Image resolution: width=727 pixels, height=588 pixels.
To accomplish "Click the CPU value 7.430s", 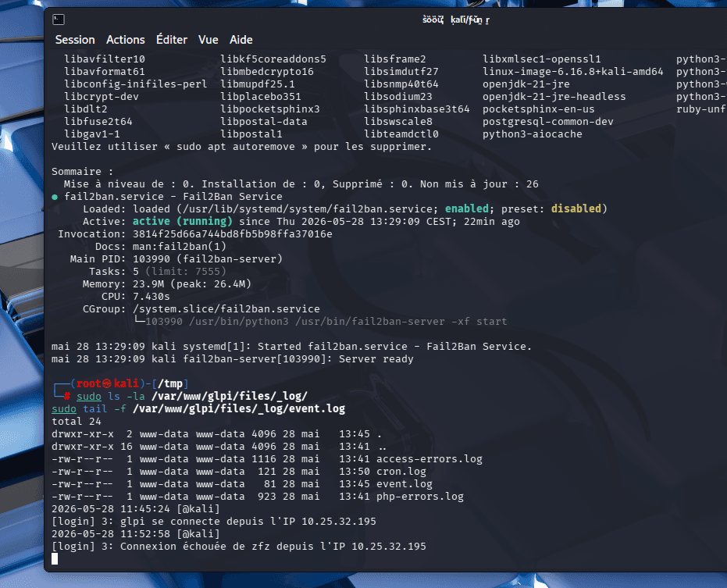I will tap(151, 296).
